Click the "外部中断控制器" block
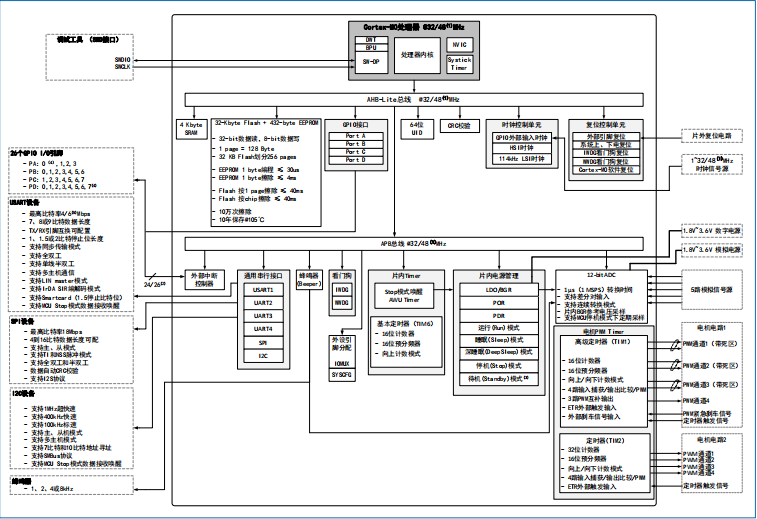The height and width of the screenshot is (519, 757). tap(204, 280)
